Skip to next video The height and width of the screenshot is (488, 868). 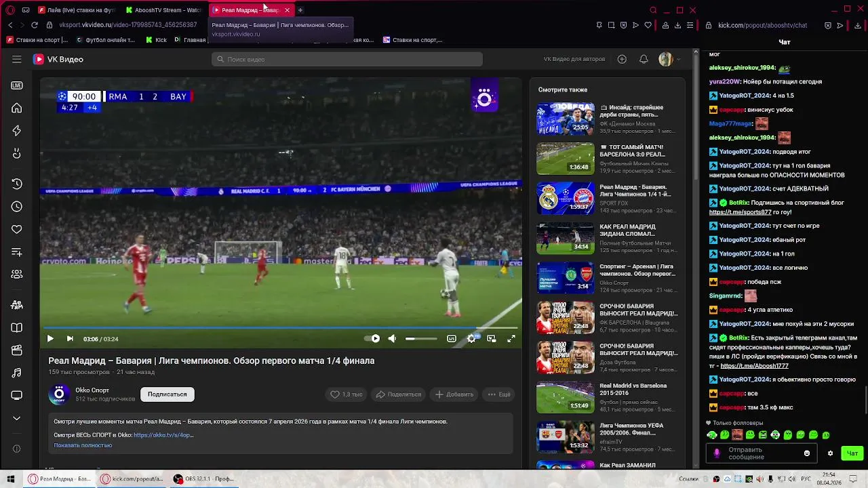point(70,338)
